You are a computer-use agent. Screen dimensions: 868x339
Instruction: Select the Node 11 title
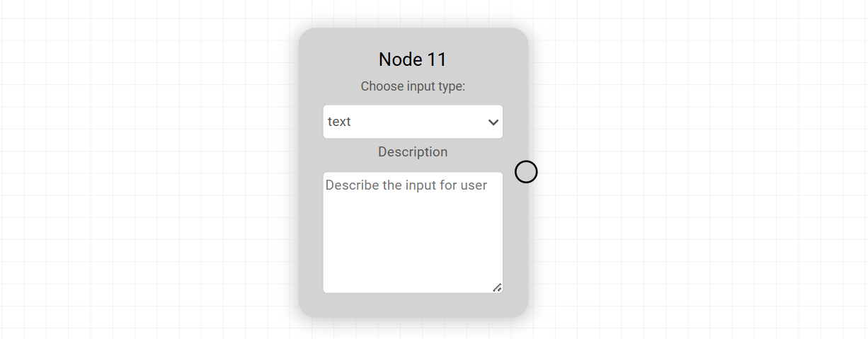click(x=413, y=59)
